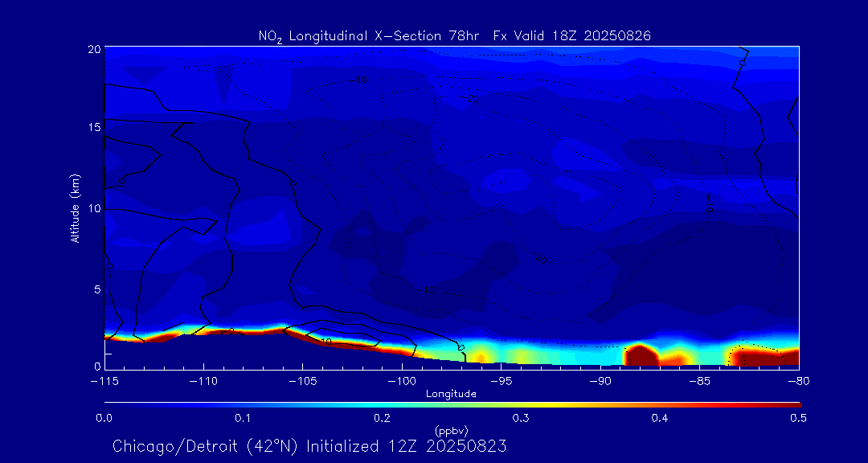Click the "-20" contour label near 7 km altitude
The image size is (868, 463).
[538, 258]
